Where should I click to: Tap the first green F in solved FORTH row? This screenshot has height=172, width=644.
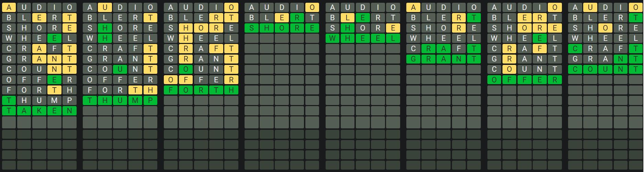click(x=171, y=90)
